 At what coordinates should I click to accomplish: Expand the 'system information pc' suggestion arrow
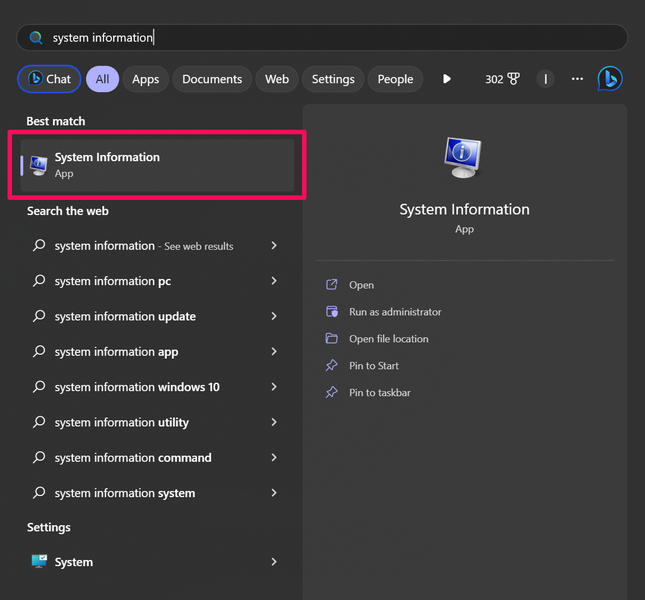(274, 281)
